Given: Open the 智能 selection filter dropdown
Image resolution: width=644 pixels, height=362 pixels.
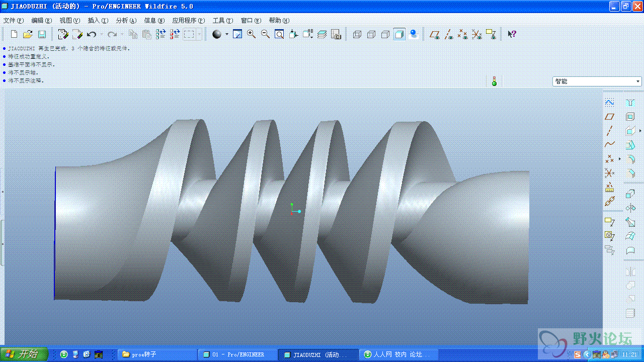Looking at the screenshot, I should [597, 81].
